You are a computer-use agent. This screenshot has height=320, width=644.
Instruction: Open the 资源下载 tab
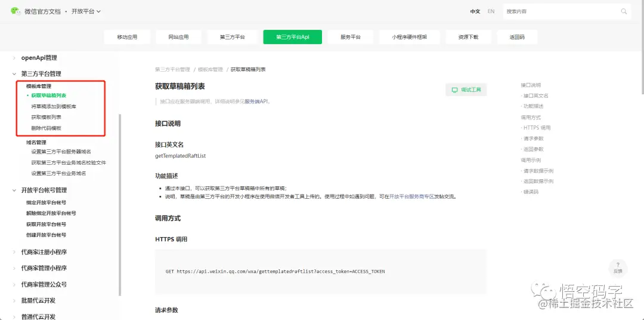pyautogui.click(x=468, y=37)
